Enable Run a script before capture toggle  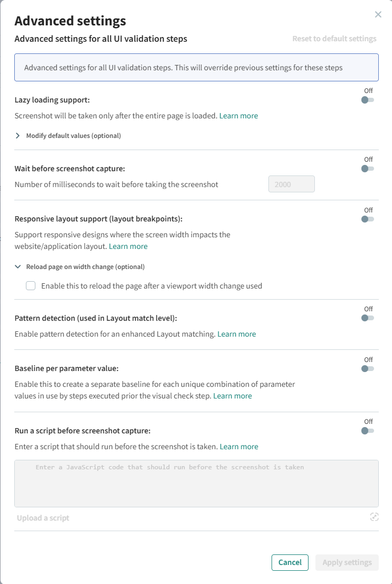pyautogui.click(x=368, y=431)
